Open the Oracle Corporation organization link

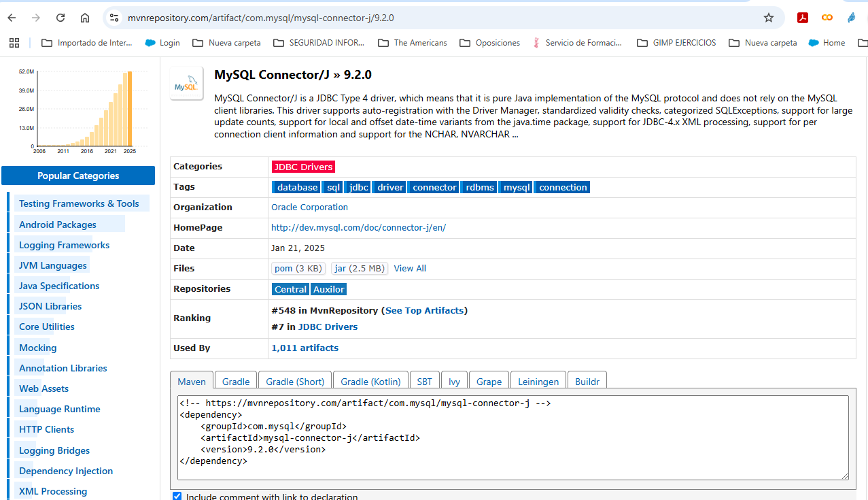(309, 207)
